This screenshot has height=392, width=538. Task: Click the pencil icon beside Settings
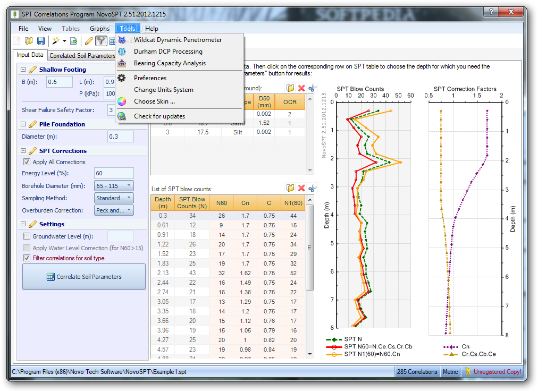pyautogui.click(x=32, y=224)
